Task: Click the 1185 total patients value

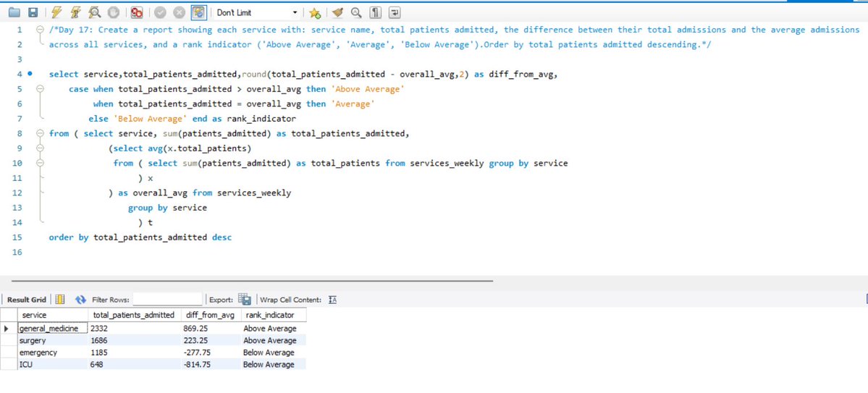Action: click(x=135, y=352)
